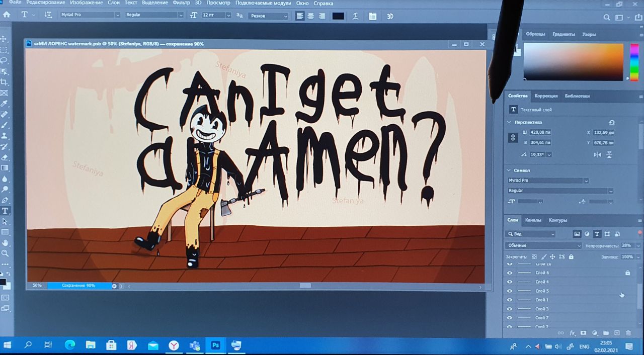This screenshot has height=355, width=644.
Task: Click the hue spectrum slider strip
Action: (634, 61)
